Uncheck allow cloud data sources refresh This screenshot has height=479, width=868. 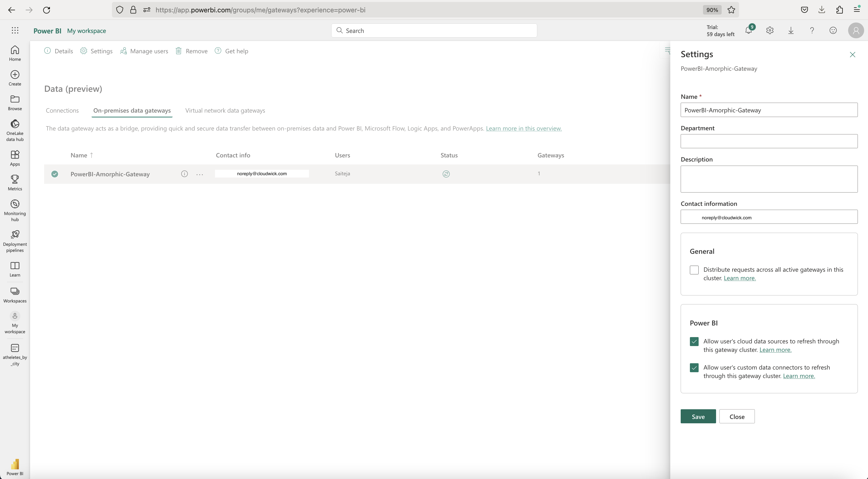click(694, 341)
